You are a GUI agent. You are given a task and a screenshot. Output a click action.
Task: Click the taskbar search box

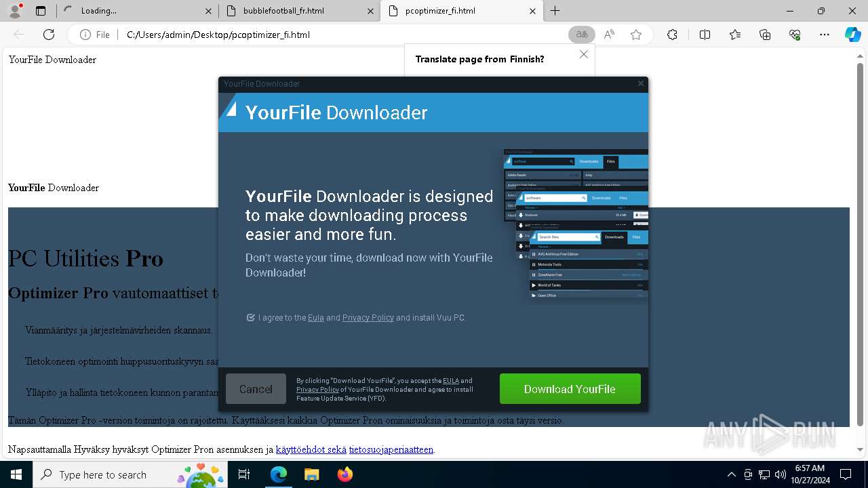[130, 474]
